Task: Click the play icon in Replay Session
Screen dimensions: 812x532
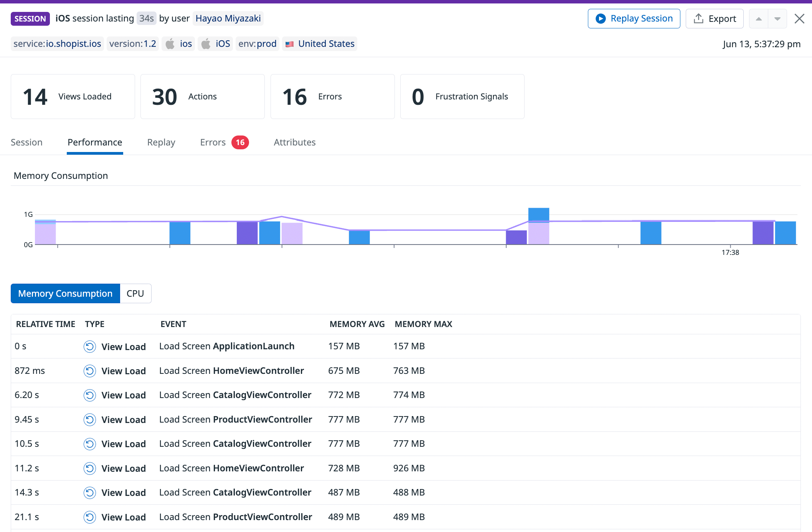Action: 601,18
